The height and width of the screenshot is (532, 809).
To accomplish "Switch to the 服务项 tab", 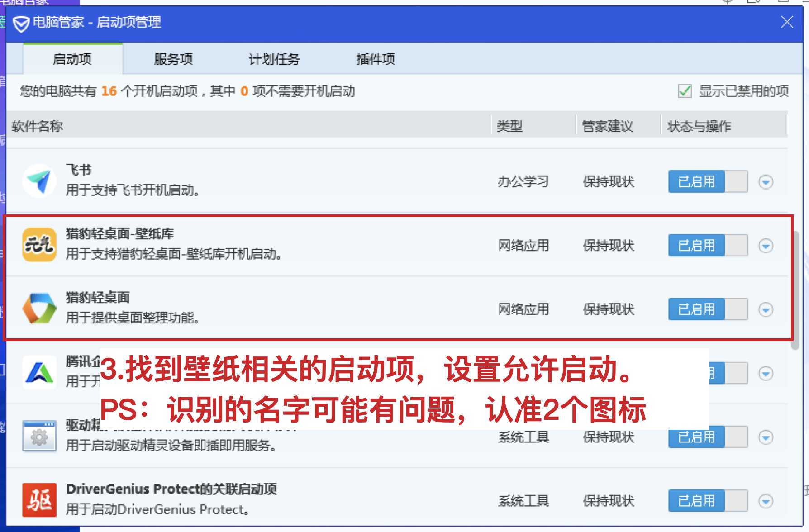I will tap(173, 59).
